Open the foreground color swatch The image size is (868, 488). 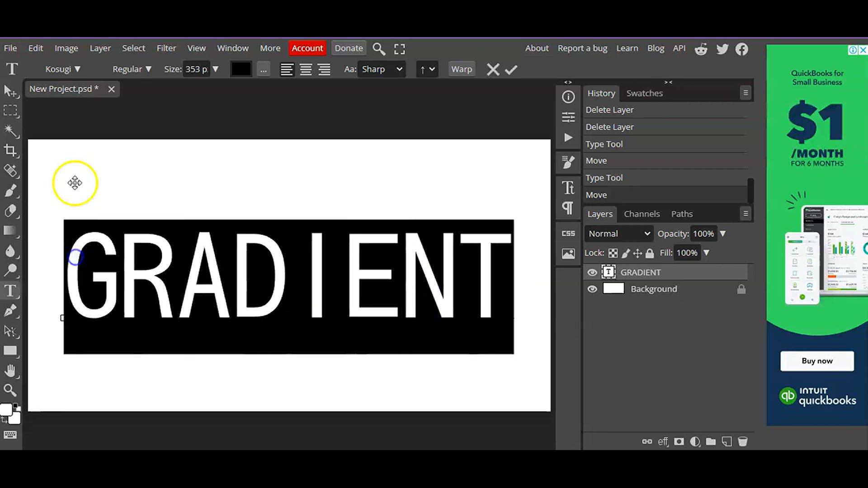point(6,410)
